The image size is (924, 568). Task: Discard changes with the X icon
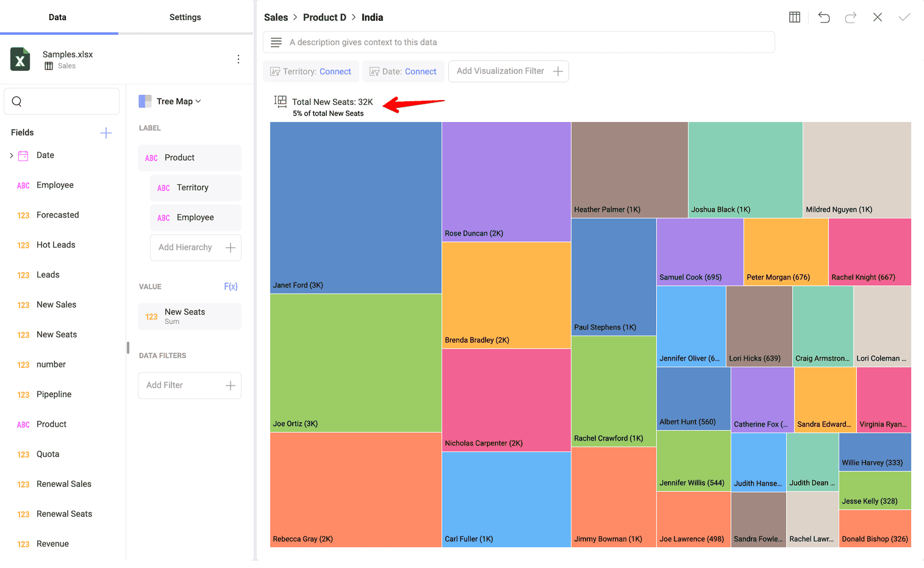tap(877, 17)
